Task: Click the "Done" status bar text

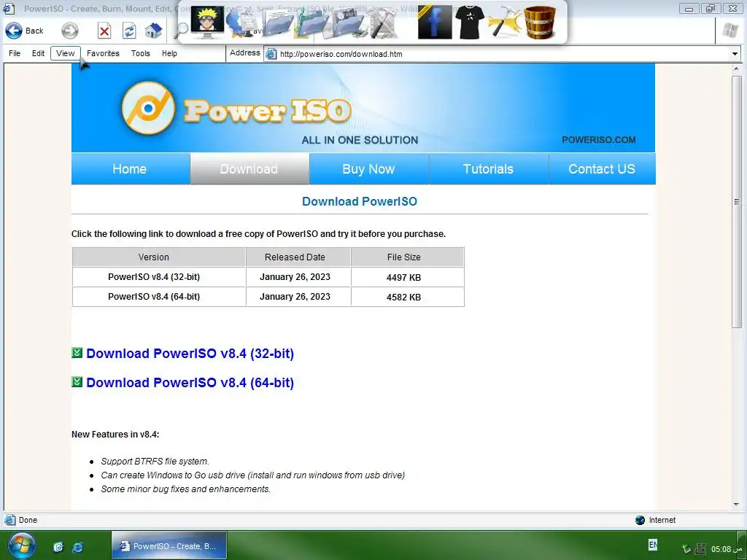Action: click(28, 520)
